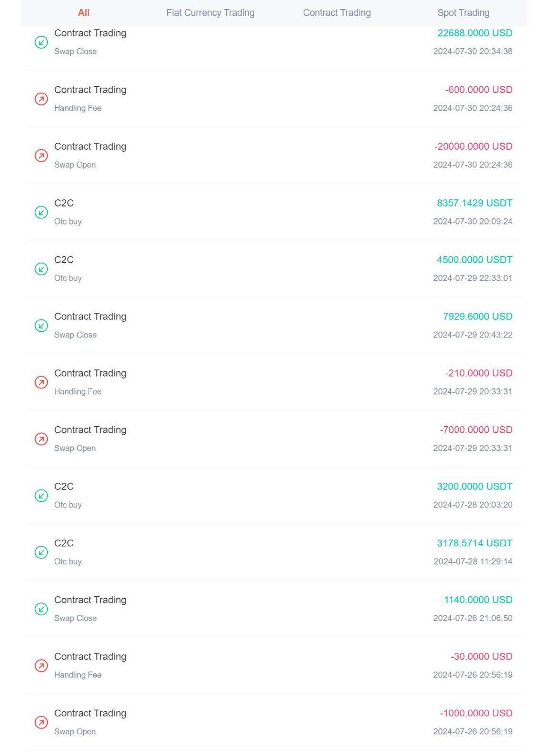The width and height of the screenshot is (551, 756).
Task: Click green incoming icon for 22688.0000 USD swap close
Action: coord(41,42)
